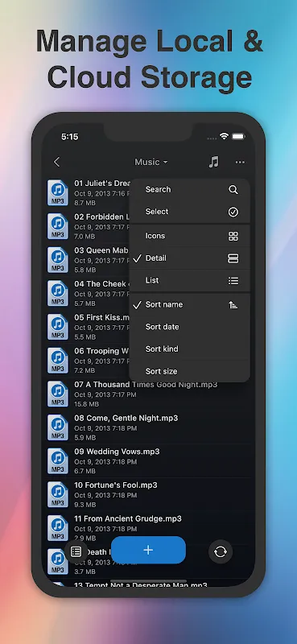297x644 pixels.
Task: Tap the list panel icon at bottom left
Action: [76, 551]
